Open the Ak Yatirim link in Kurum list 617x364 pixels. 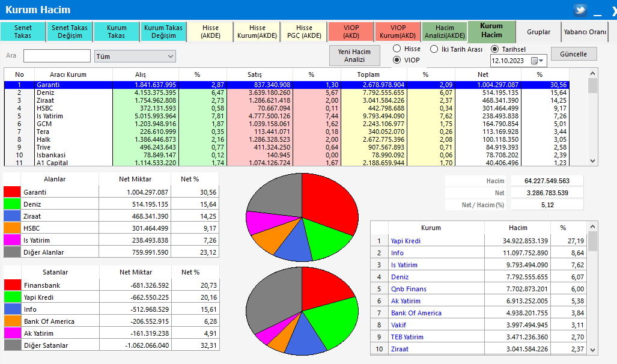pos(406,301)
